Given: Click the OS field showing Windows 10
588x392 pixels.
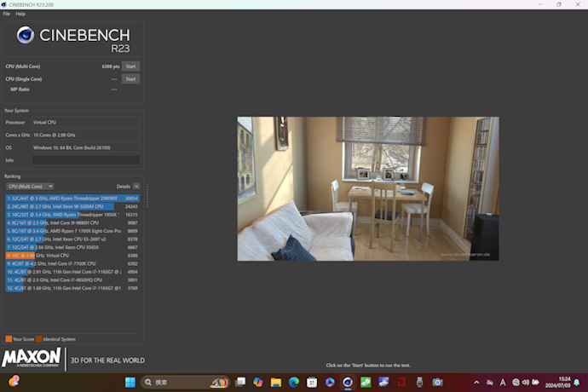Looking at the screenshot, I should coord(86,147).
